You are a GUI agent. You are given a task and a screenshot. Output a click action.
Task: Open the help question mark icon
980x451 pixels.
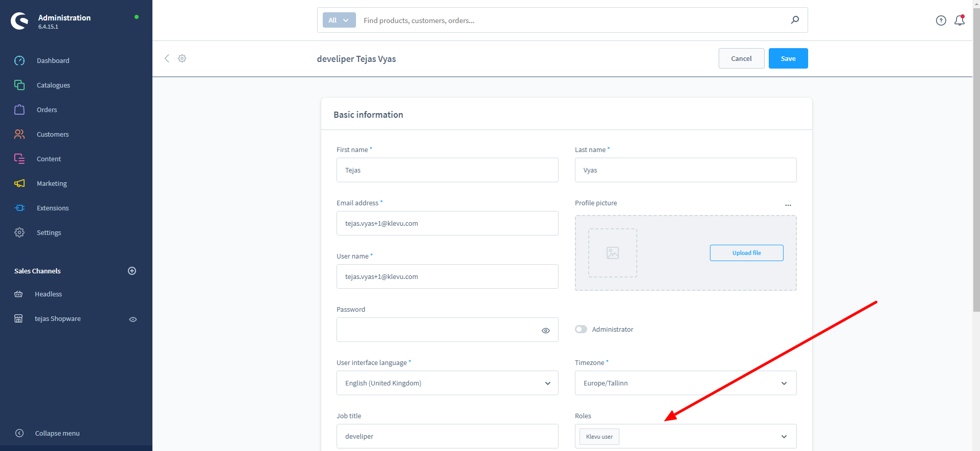941,20
